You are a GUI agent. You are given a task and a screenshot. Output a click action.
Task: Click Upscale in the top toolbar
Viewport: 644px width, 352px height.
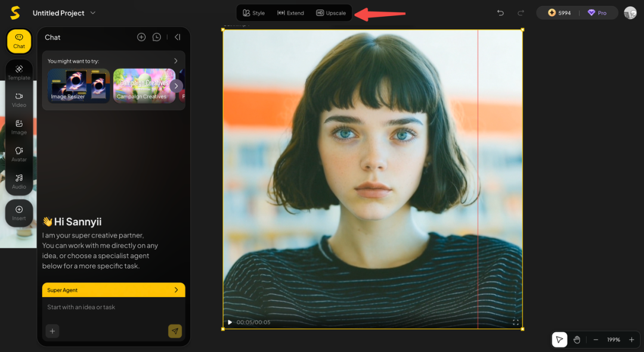[331, 13]
